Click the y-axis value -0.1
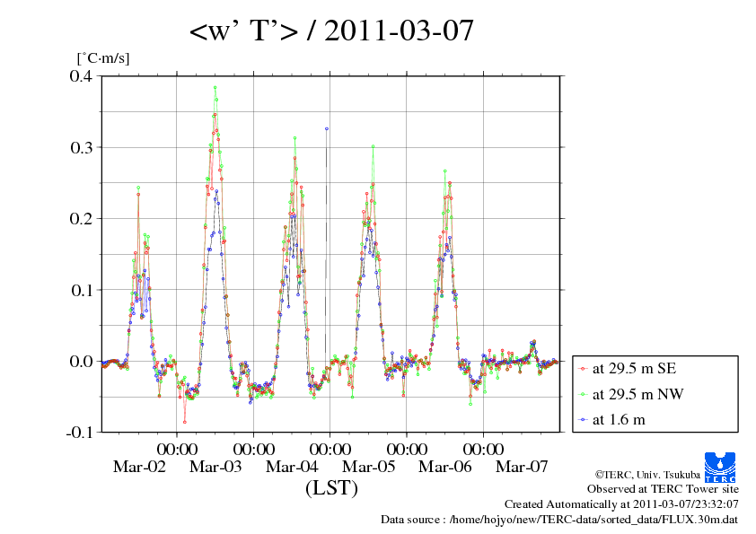This screenshot has height=534, width=756. 79,433
